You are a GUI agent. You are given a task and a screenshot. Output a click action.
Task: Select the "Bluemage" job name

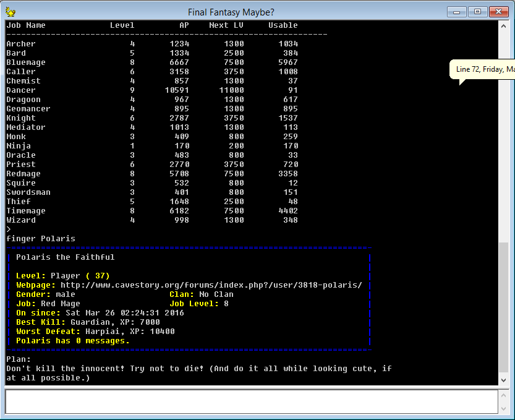coord(26,62)
